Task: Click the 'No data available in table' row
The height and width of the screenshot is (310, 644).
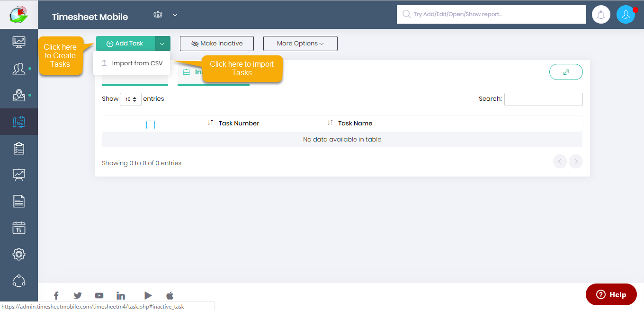Action: pos(342,140)
